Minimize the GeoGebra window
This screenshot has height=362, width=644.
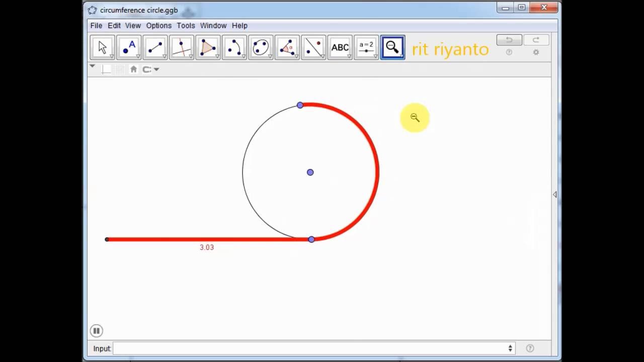[505, 8]
